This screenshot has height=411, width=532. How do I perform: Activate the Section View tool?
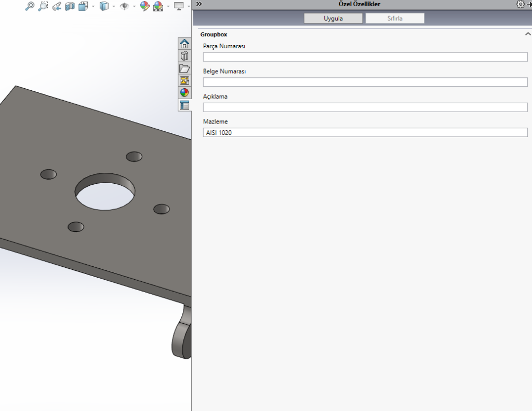pos(70,6)
